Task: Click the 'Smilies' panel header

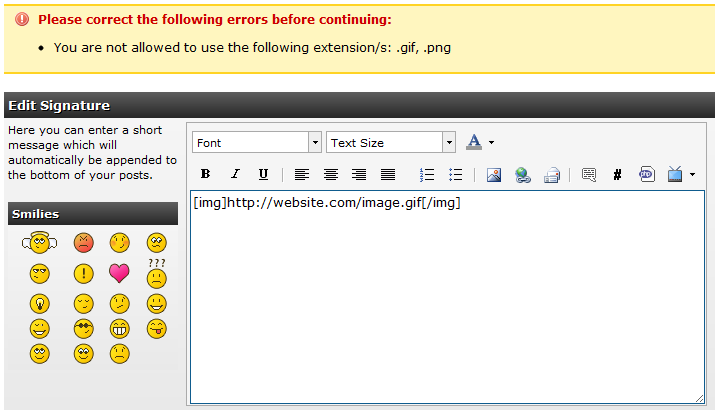Action: [x=35, y=214]
